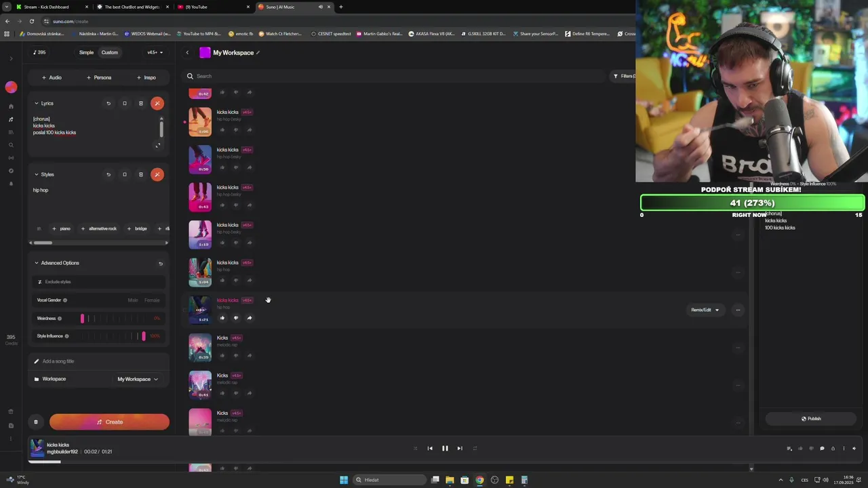Select Male vocal gender

133,300
